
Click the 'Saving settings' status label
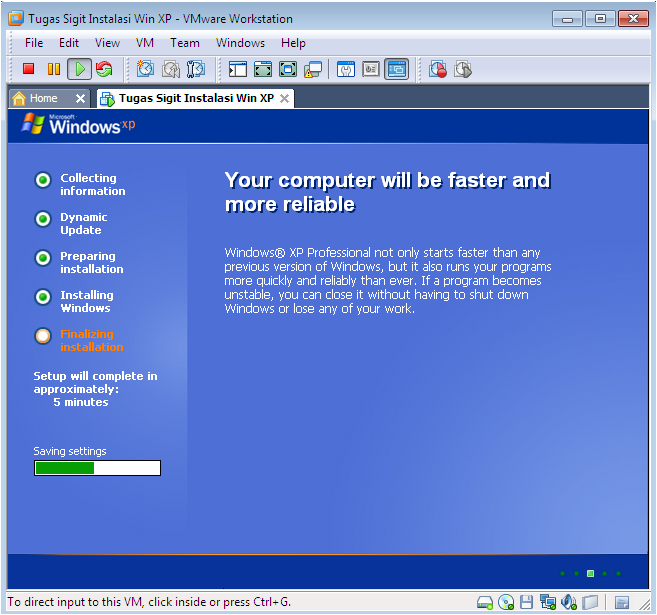point(70,451)
